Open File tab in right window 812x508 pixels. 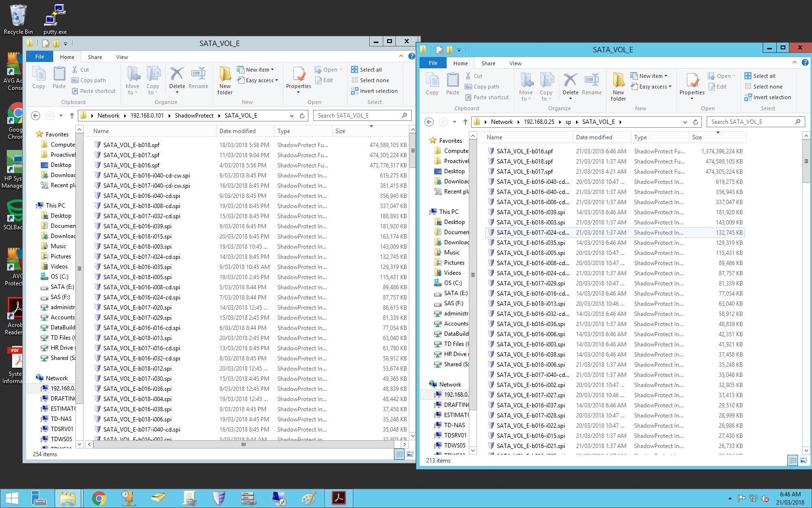[433, 63]
